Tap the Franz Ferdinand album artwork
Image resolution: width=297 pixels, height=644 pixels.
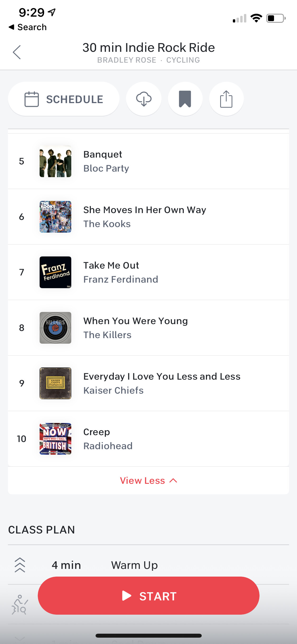tap(55, 272)
